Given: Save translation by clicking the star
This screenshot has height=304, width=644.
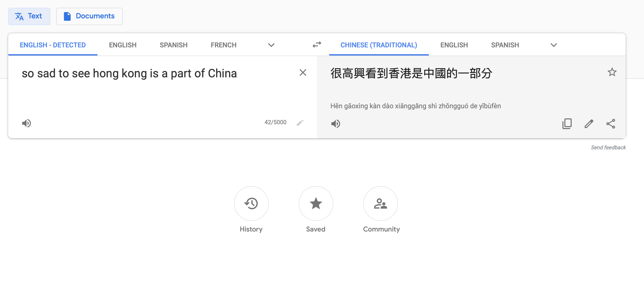Looking at the screenshot, I should [x=612, y=72].
